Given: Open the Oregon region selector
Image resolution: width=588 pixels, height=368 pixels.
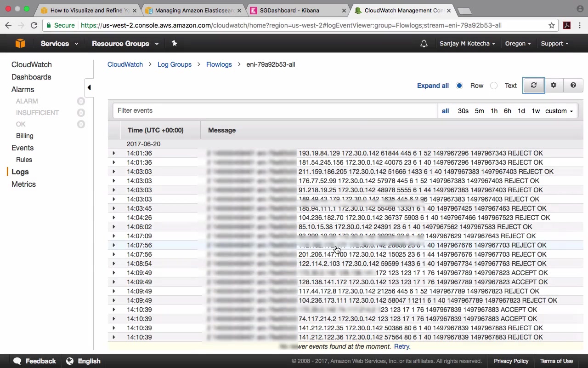Looking at the screenshot, I should [518, 44].
